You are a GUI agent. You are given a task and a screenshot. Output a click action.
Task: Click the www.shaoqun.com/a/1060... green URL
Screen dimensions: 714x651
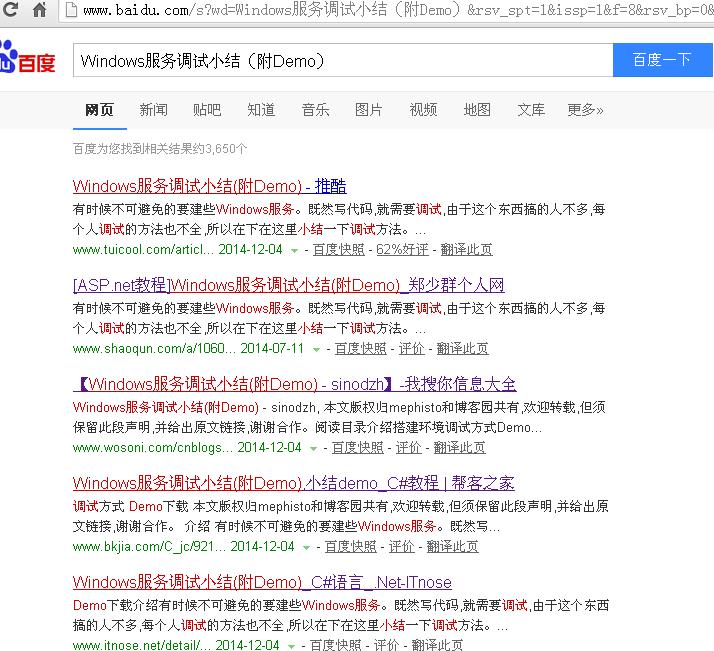pyautogui.click(x=154, y=349)
